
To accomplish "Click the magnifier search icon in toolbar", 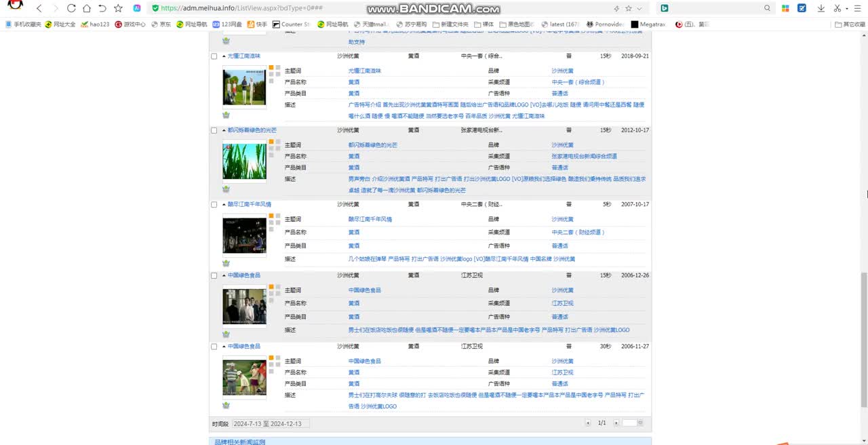I will tap(768, 8).
